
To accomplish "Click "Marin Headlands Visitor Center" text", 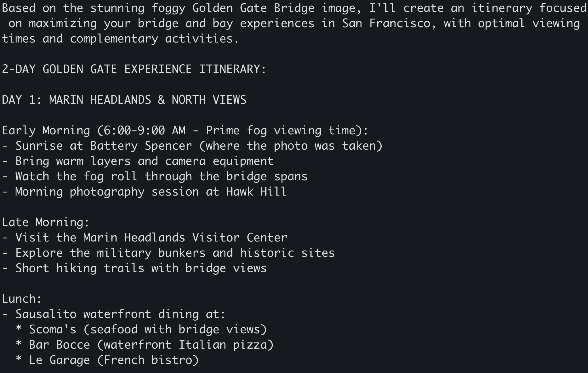I will [x=185, y=238].
